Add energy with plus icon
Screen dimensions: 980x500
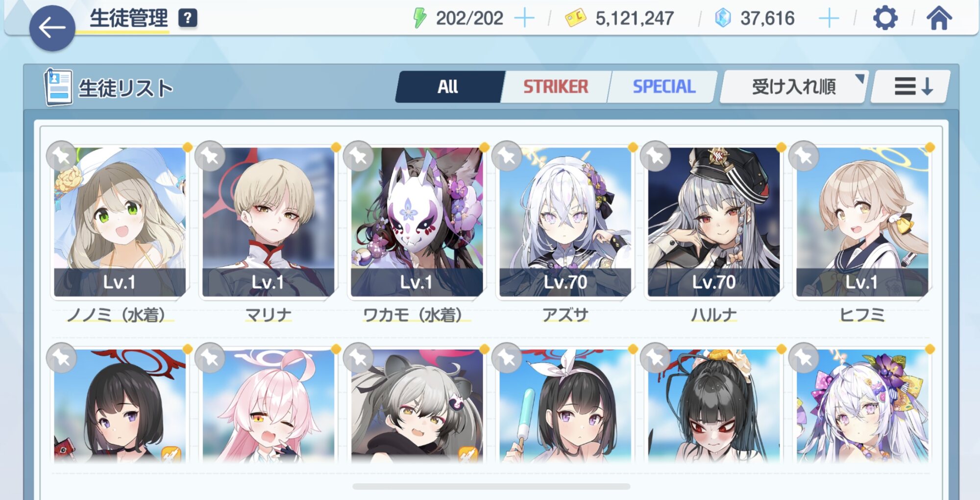[x=524, y=19]
